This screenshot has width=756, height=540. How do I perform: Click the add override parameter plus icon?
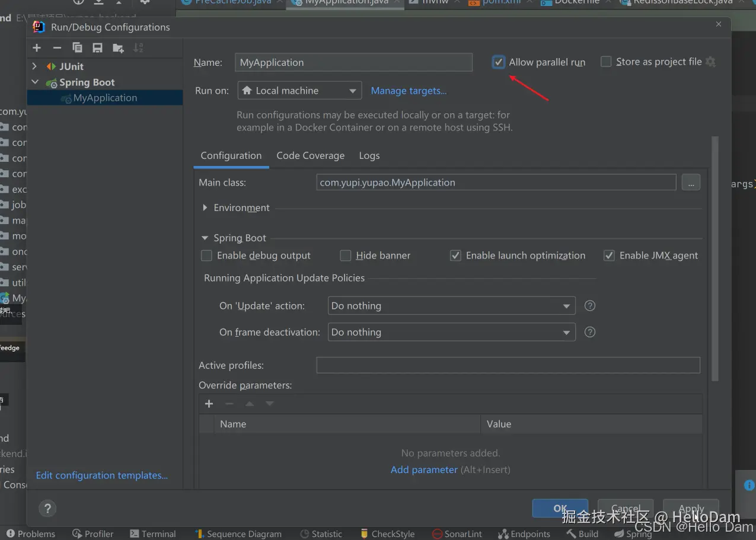209,404
